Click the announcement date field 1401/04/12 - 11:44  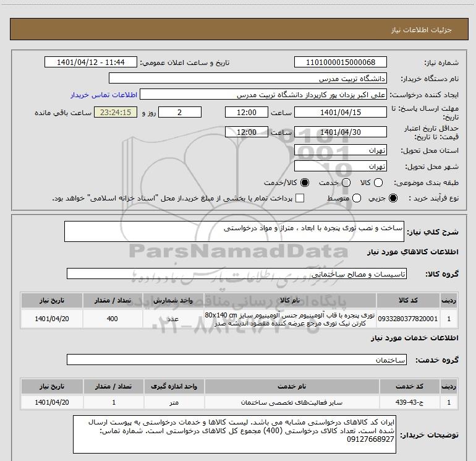coord(91,62)
